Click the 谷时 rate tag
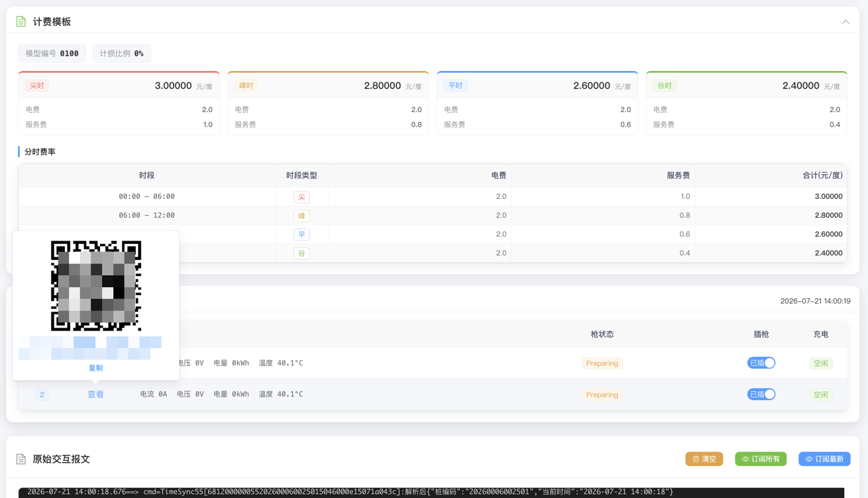This screenshot has width=868, height=498. (x=665, y=86)
